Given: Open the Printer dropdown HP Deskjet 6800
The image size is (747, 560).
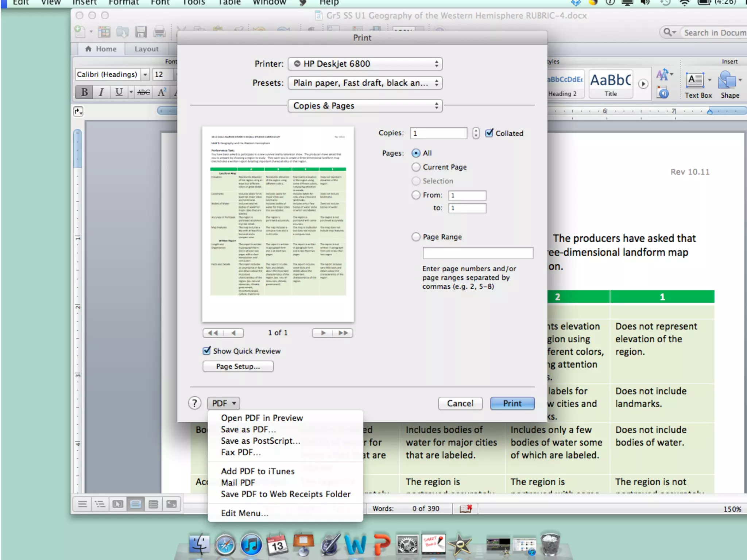Looking at the screenshot, I should [x=365, y=64].
